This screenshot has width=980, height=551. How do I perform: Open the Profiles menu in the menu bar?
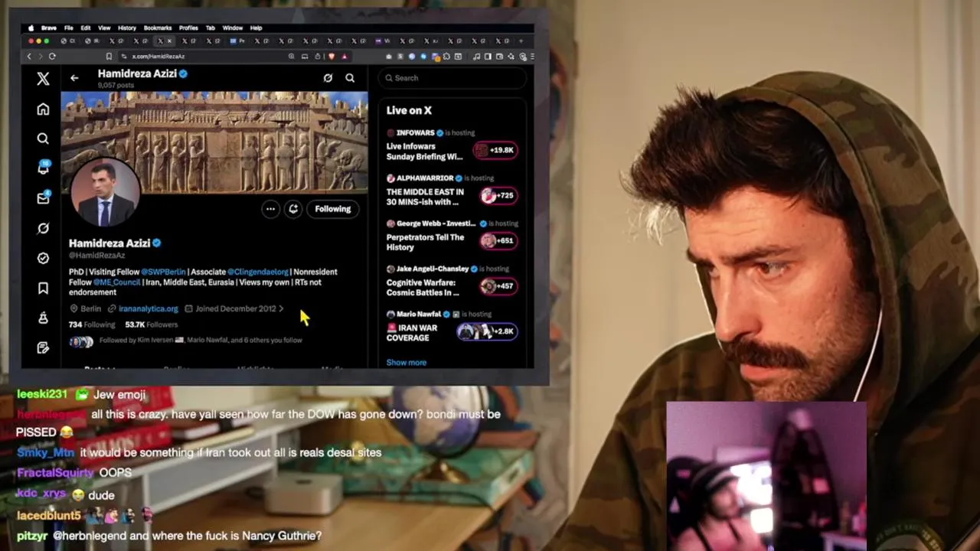(188, 28)
